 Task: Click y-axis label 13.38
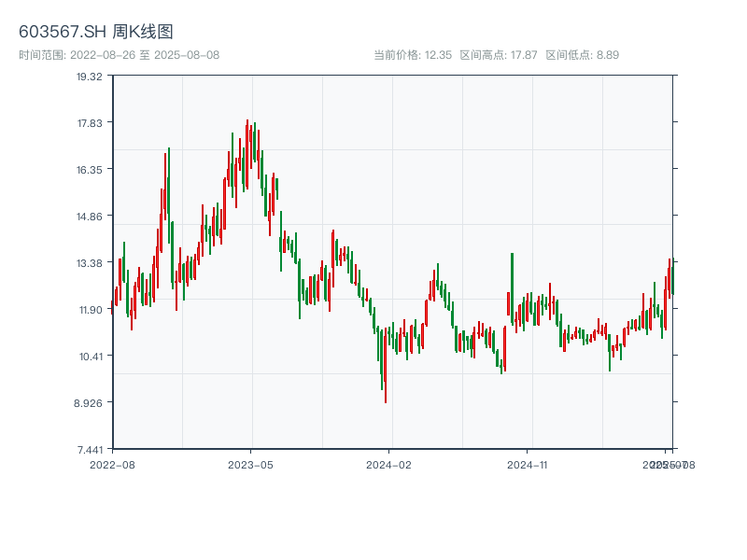coord(90,263)
